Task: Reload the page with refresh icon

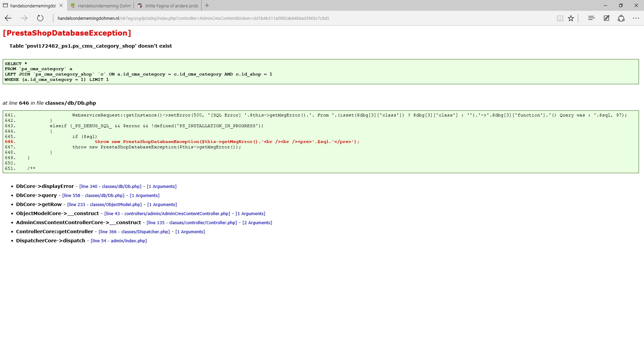Action: click(x=40, y=18)
